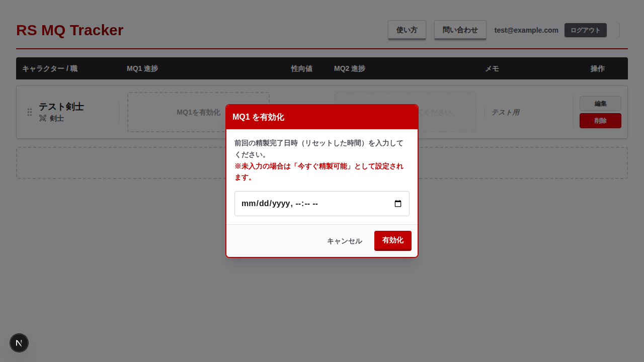Open the 問い合わせ contact button

point(460,30)
